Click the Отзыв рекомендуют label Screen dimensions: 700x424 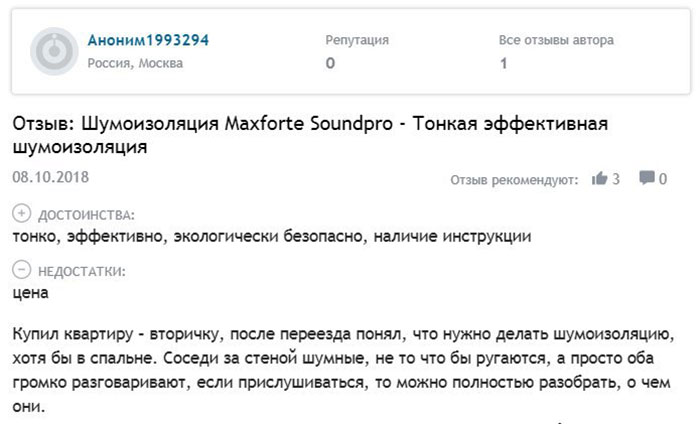[514, 180]
